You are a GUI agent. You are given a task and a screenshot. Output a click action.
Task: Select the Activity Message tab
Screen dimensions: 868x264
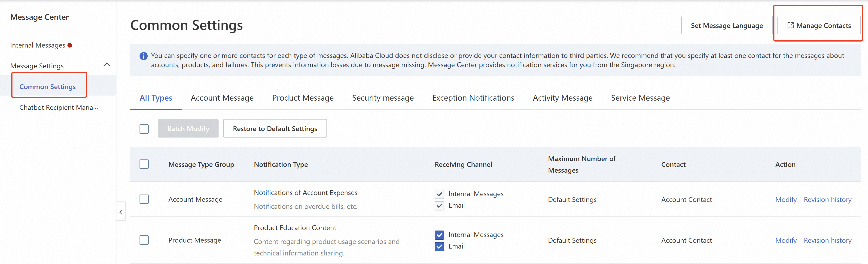562,98
